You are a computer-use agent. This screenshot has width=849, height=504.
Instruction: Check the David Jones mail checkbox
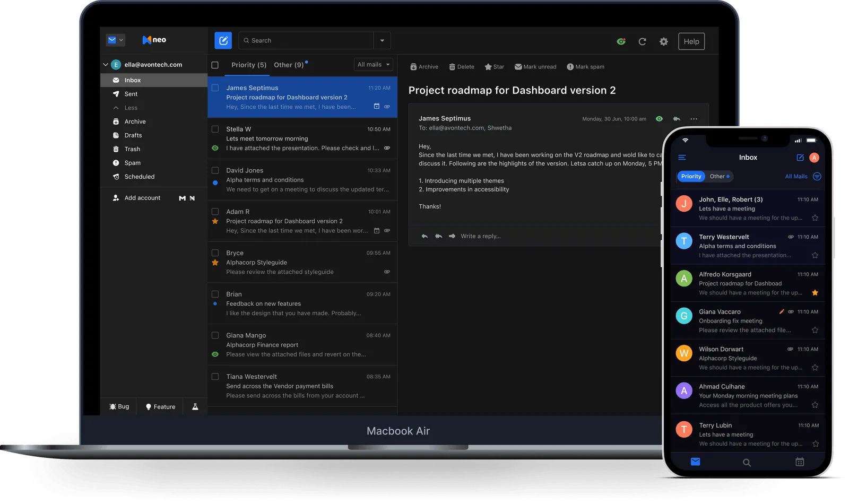215,170
